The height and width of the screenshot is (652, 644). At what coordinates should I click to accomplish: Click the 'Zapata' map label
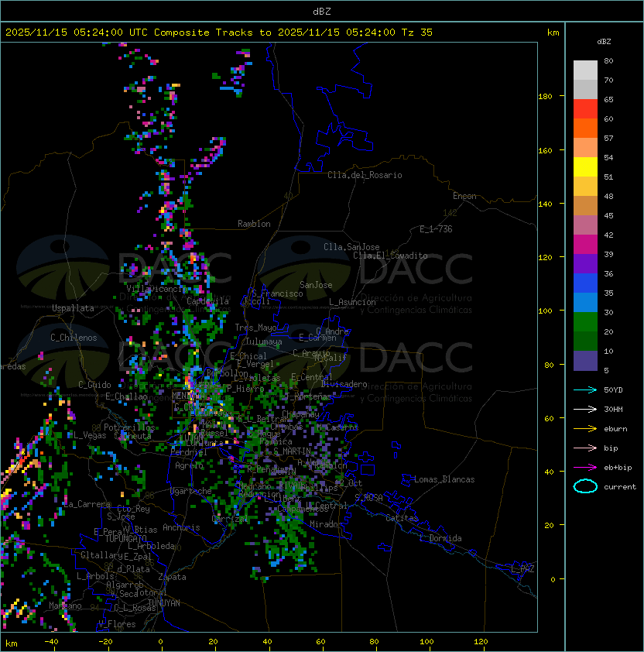pyautogui.click(x=172, y=577)
